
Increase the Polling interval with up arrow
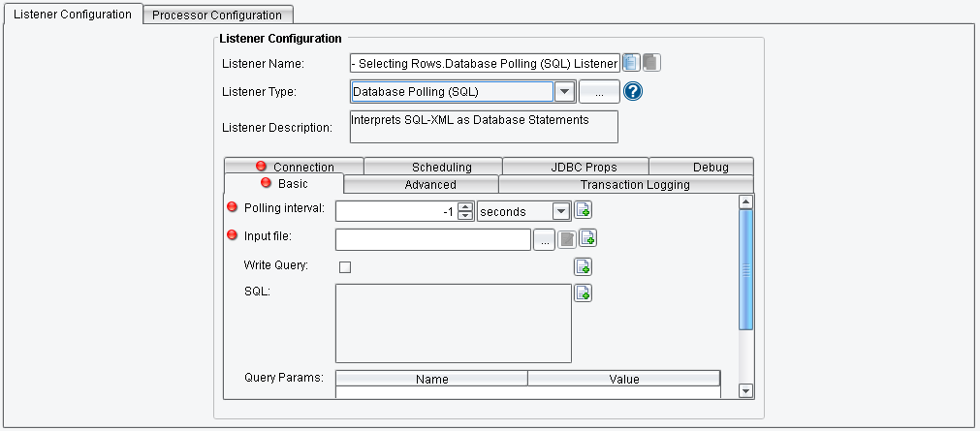(x=465, y=206)
